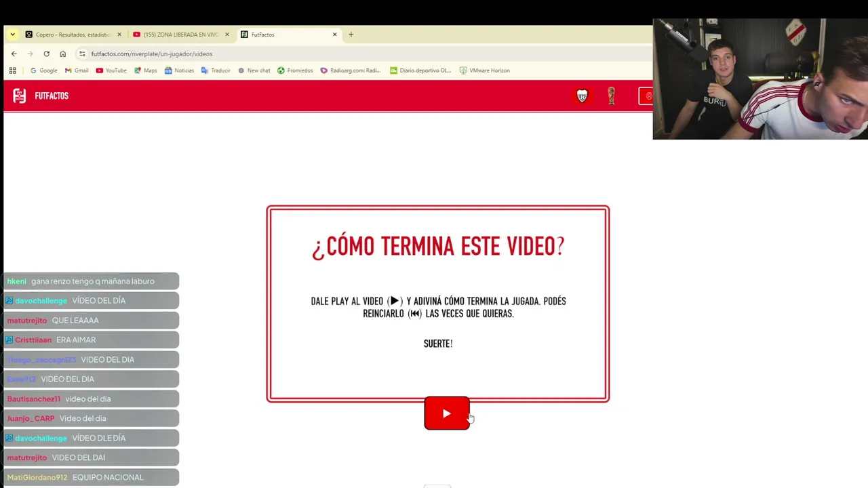Click MatiGiordano912's 'EQUIPO NACIONAL' message
Screen dimensions: 868x488
(x=91, y=478)
